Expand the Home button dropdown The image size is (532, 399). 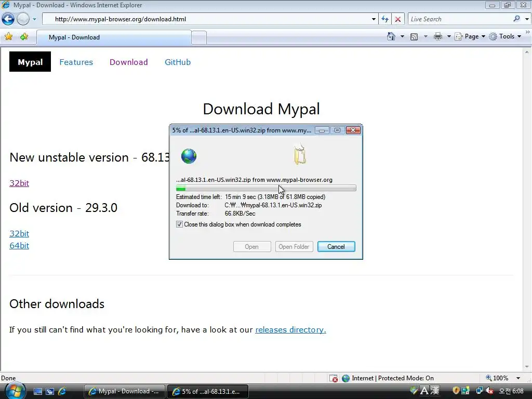pos(403,36)
